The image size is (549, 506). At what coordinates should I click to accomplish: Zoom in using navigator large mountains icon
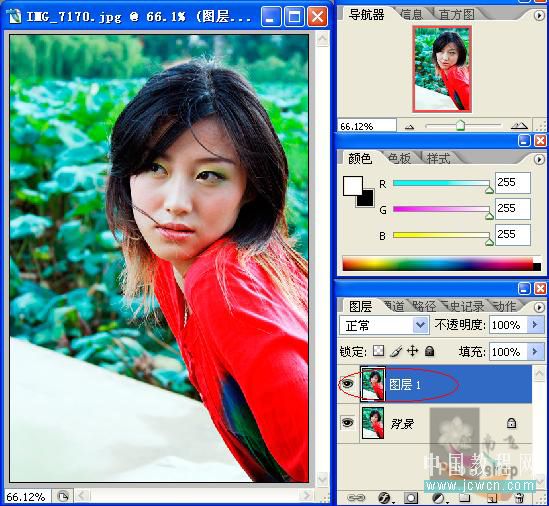[x=519, y=125]
